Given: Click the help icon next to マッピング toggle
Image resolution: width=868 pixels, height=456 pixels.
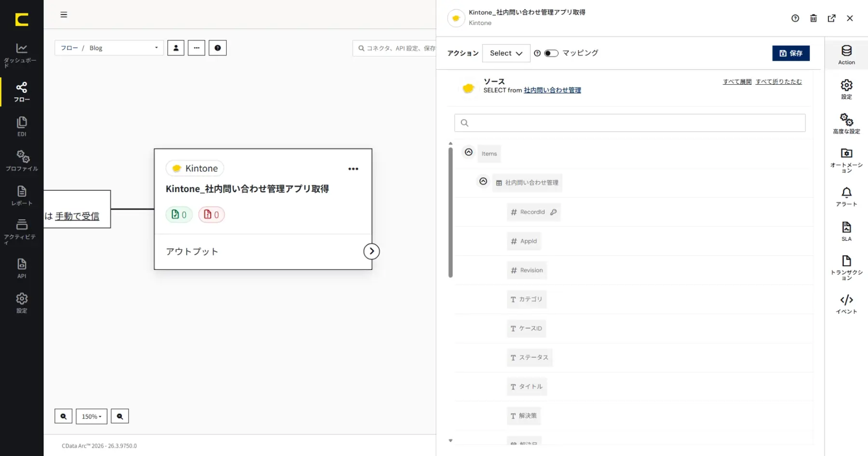Looking at the screenshot, I should [x=537, y=53].
